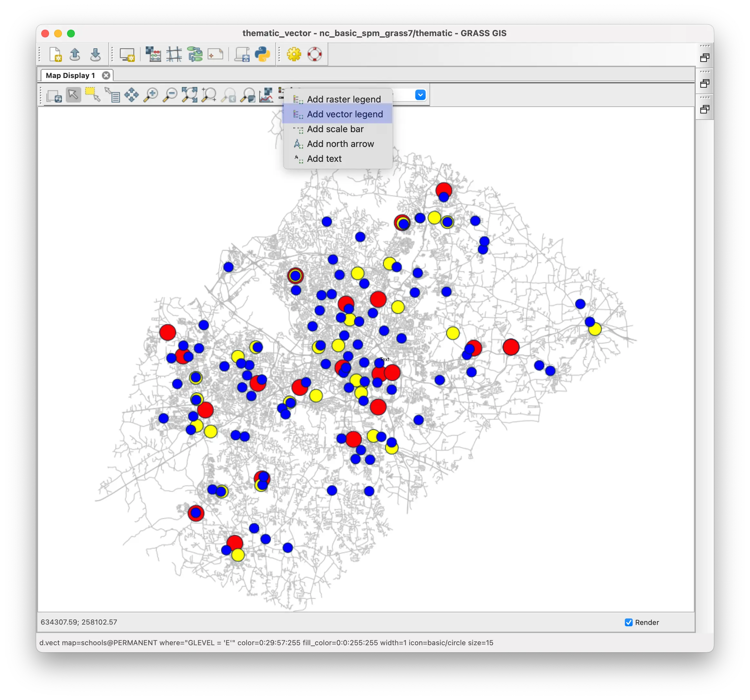Open the graphical modeler icon
The image size is (750, 700).
pos(195,54)
